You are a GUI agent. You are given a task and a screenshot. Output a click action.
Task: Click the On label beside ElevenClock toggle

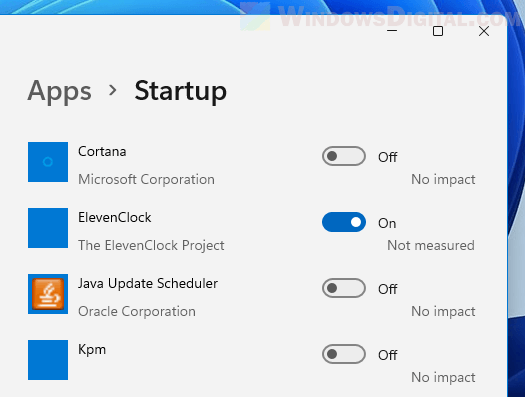click(387, 223)
